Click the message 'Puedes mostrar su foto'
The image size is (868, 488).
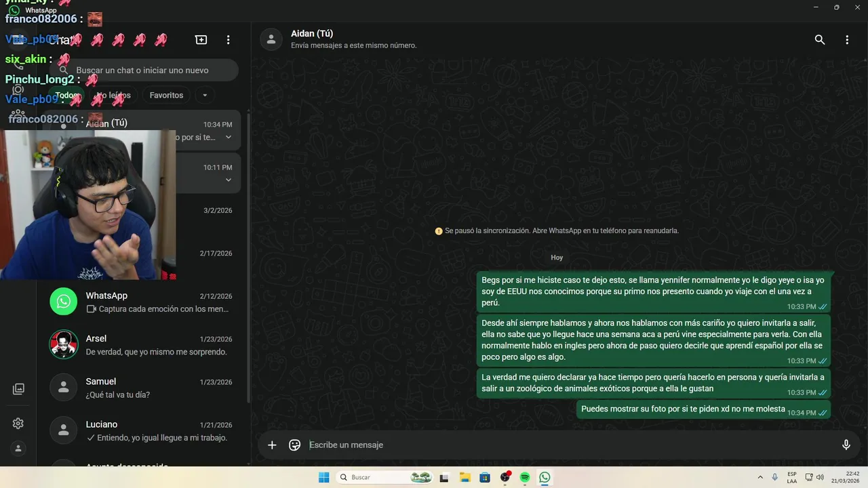click(x=704, y=409)
